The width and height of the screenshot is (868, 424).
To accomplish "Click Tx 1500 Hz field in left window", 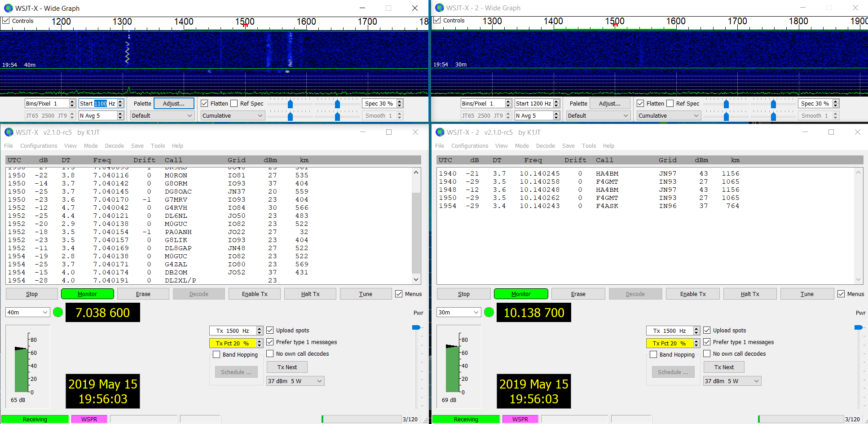I will click(x=236, y=331).
